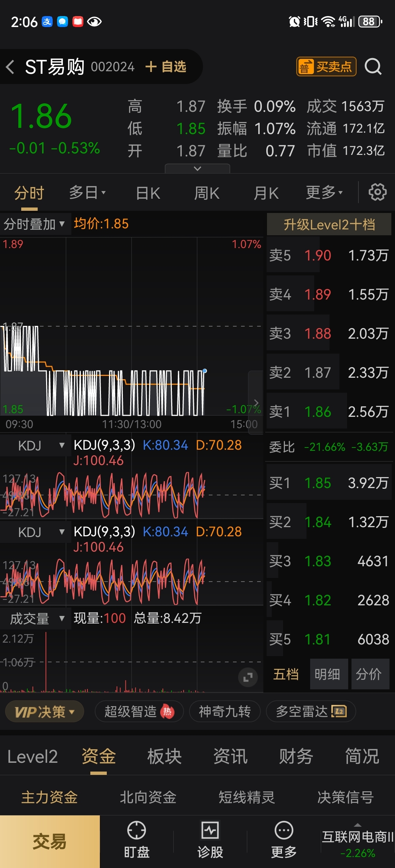Select 决策信号 sub-tab
The image size is (395, 868).
345,797
